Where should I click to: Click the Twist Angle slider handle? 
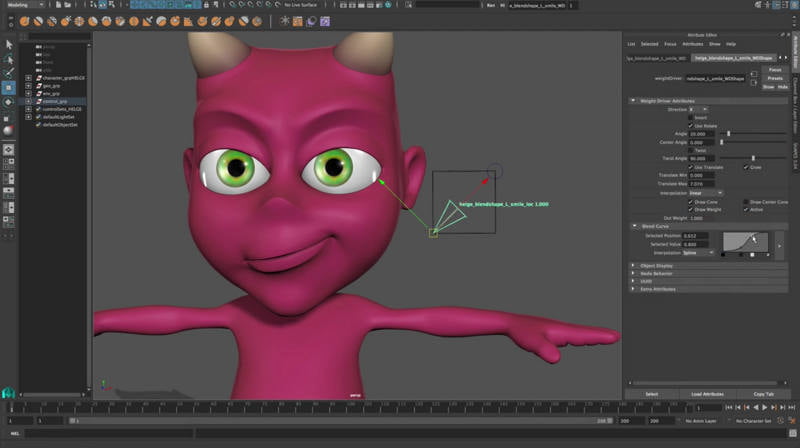coord(752,158)
